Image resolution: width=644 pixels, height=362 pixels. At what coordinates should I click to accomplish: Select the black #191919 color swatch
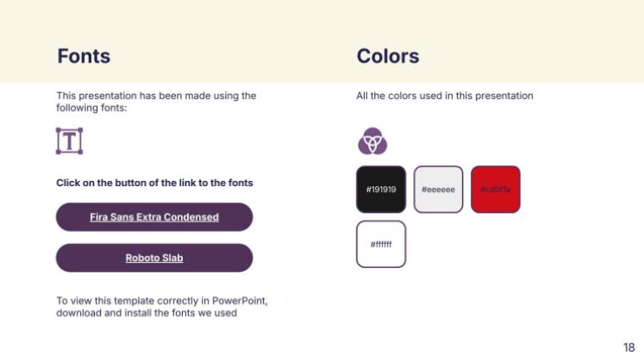[381, 189]
